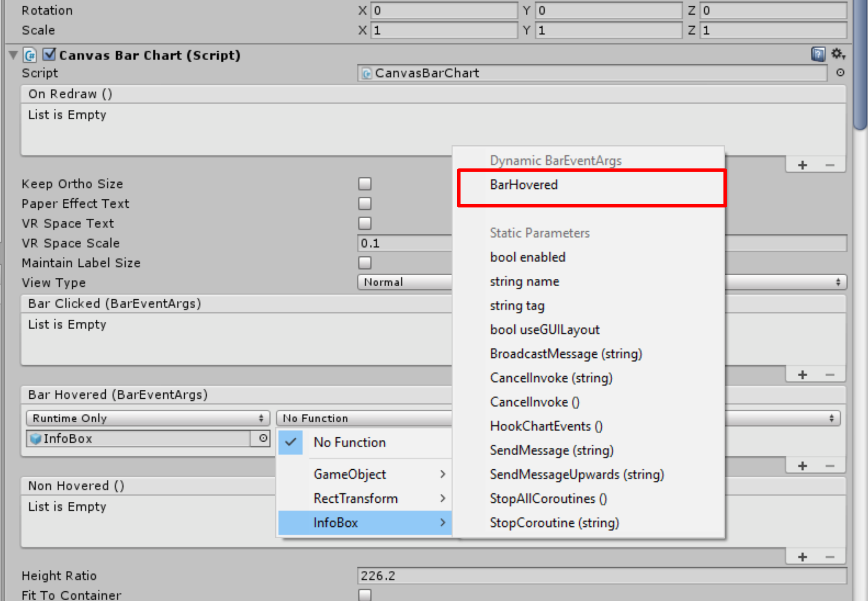The image size is (868, 601).
Task: Remove listener from Non Hovered list
Action: [830, 557]
